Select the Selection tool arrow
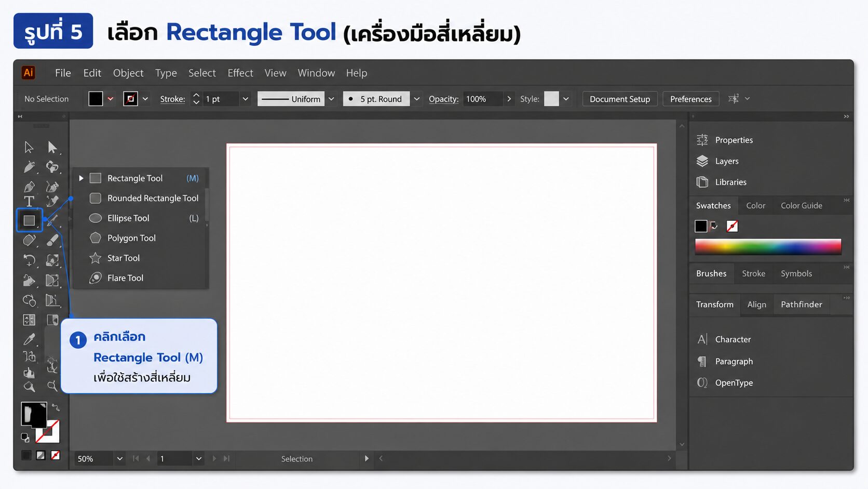The width and height of the screenshot is (868, 489). tap(29, 148)
